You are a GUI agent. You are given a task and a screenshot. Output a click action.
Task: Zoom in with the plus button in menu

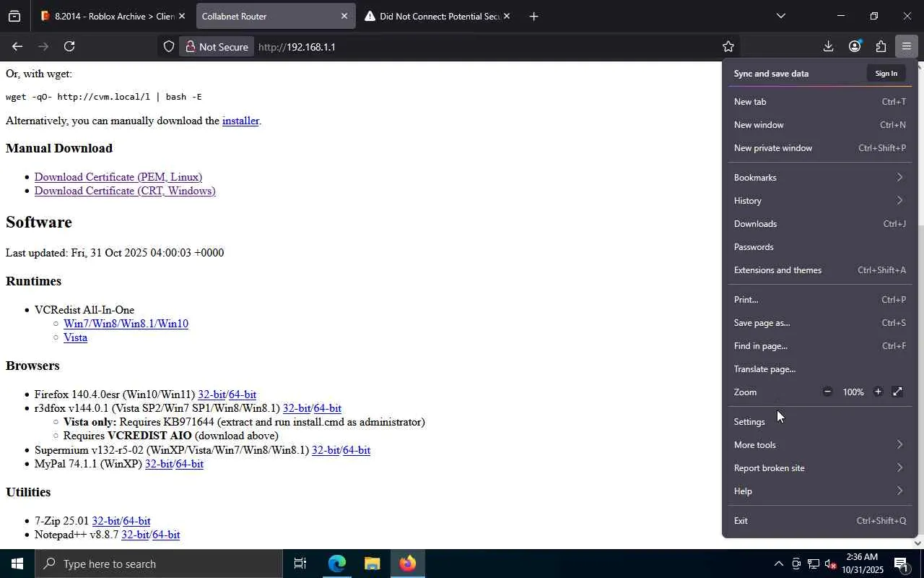click(878, 392)
